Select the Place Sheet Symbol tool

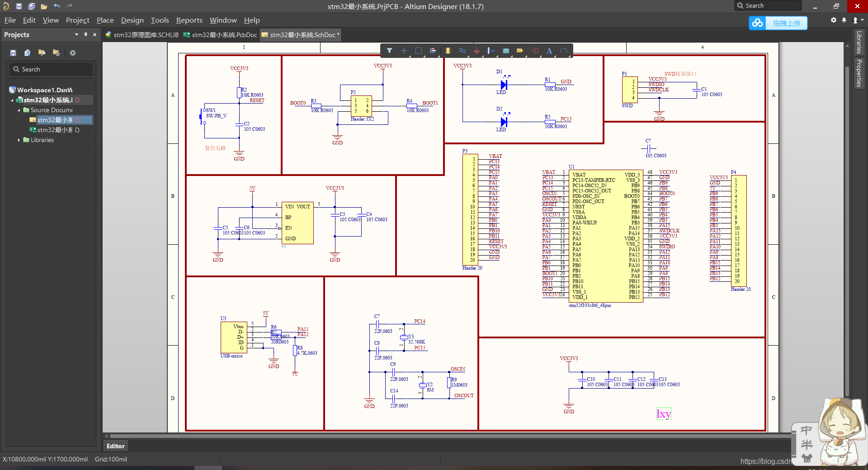pos(506,51)
